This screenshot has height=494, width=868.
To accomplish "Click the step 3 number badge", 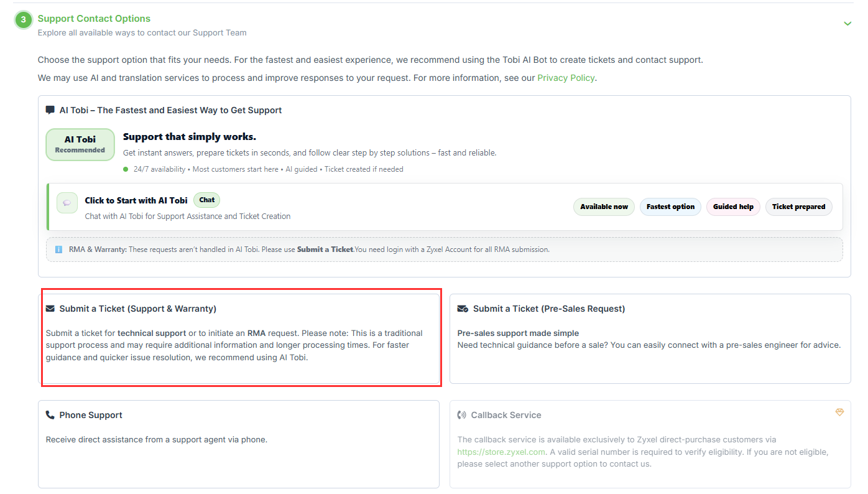I will pos(23,20).
